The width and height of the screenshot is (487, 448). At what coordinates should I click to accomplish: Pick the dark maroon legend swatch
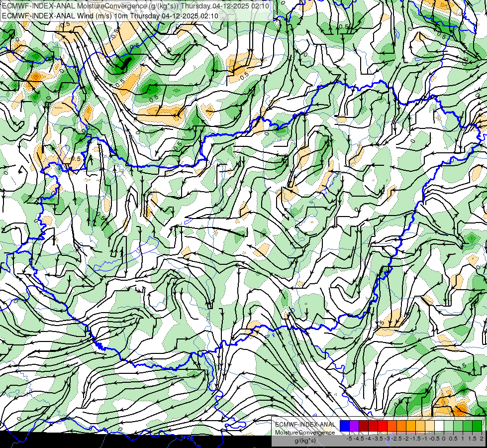pos(364,426)
